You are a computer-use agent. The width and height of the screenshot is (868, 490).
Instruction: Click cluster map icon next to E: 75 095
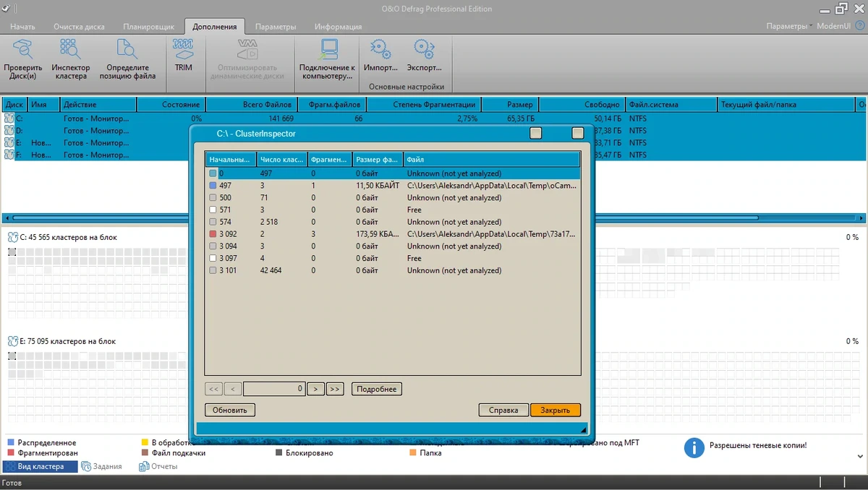[12, 341]
